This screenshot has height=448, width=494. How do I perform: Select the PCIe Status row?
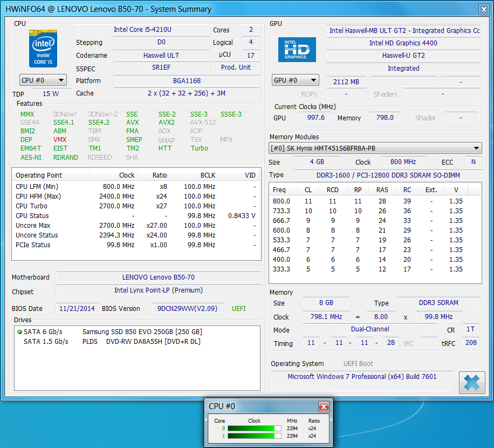(136, 245)
